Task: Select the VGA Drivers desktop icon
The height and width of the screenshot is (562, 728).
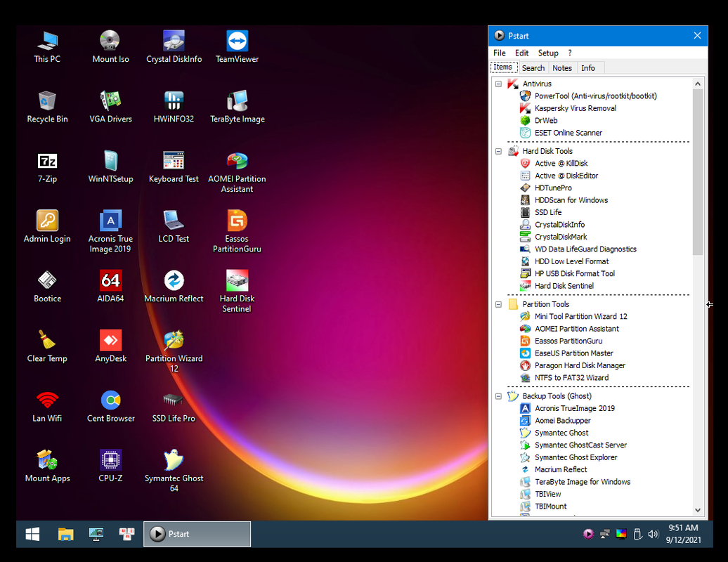Action: [x=110, y=107]
